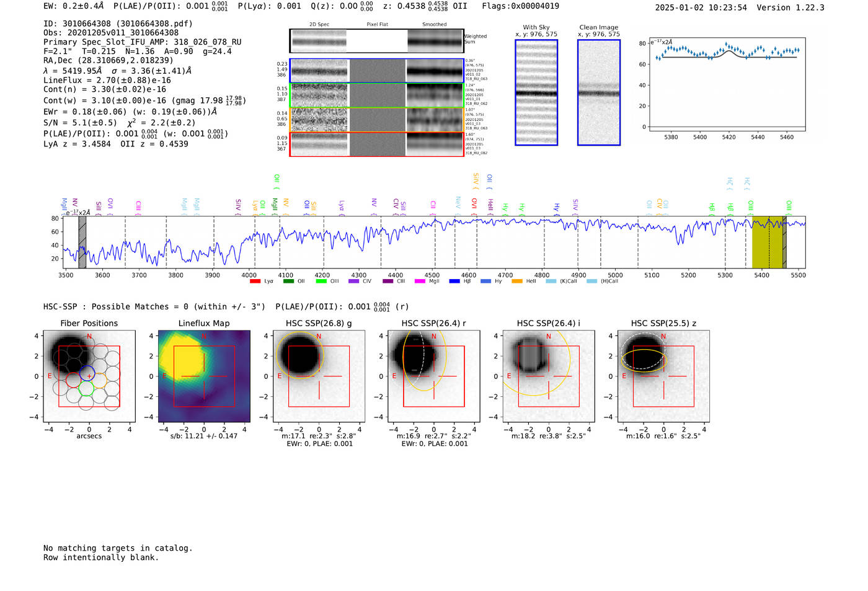Click the emission line fit plot
This screenshot has width=868, height=591.
727,85
